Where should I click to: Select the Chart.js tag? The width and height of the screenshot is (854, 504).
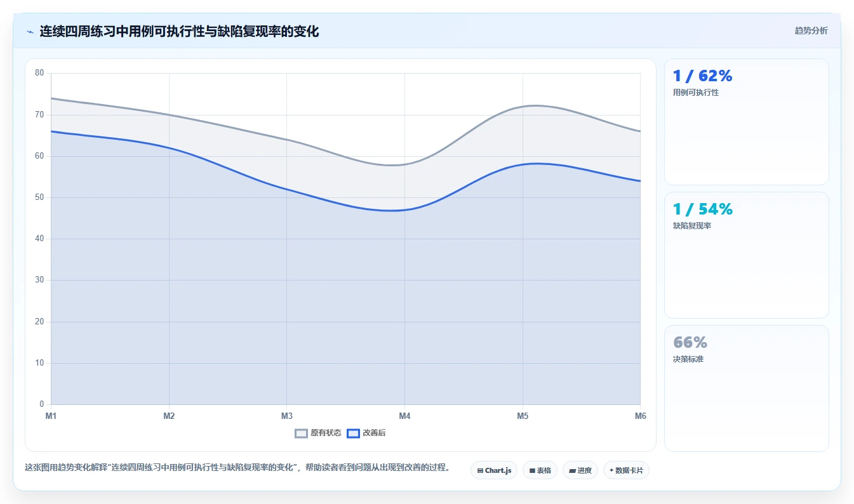click(x=494, y=470)
